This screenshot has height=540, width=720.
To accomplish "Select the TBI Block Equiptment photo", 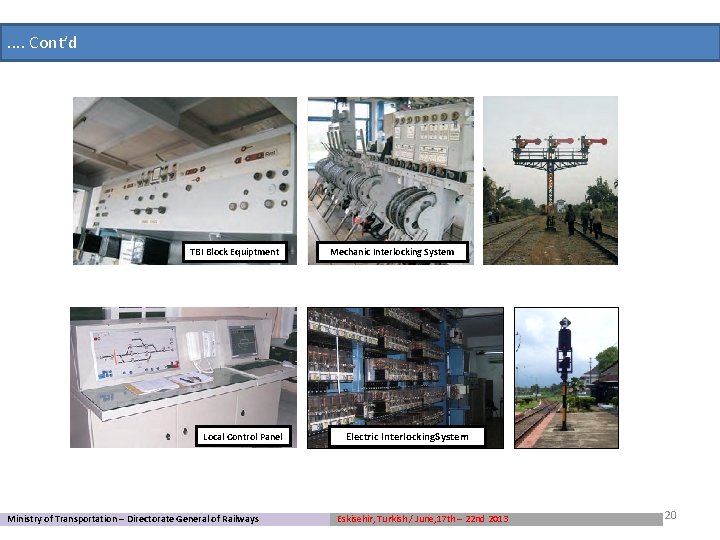I will pyautogui.click(x=185, y=180).
